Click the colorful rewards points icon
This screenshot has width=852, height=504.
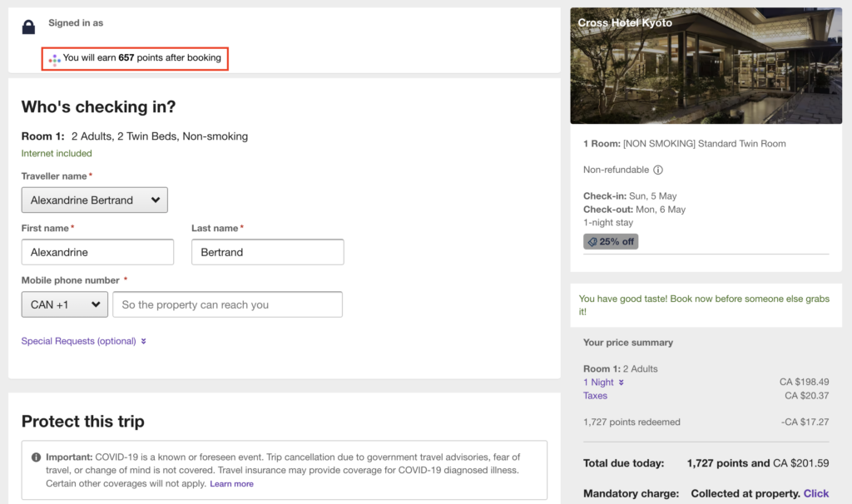point(54,59)
